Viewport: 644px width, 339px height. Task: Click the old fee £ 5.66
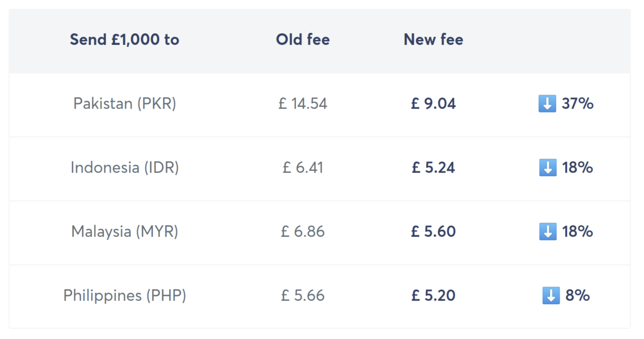point(303,295)
